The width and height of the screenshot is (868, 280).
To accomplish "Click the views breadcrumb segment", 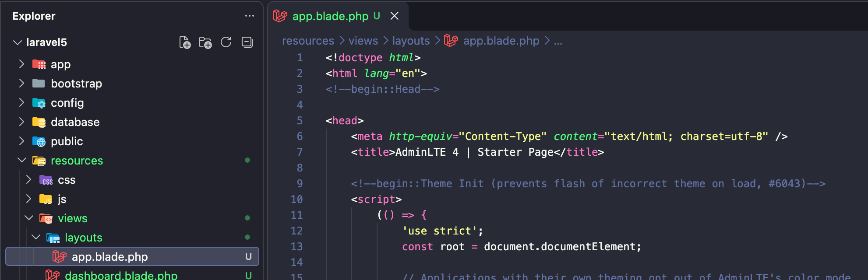I will [363, 41].
